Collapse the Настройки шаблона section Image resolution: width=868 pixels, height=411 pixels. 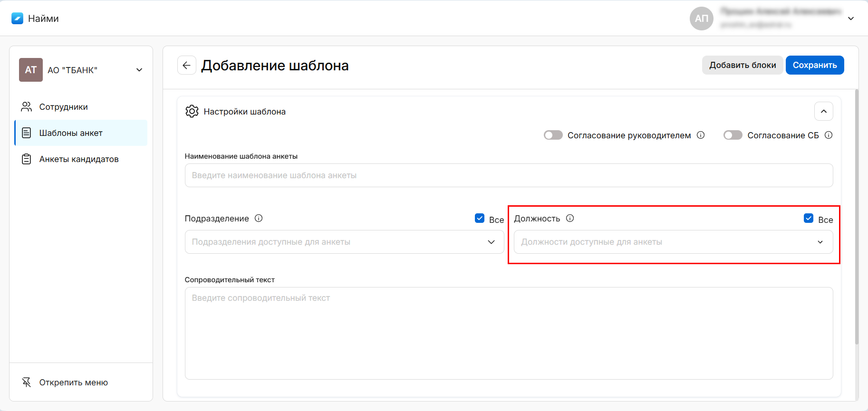click(x=823, y=112)
